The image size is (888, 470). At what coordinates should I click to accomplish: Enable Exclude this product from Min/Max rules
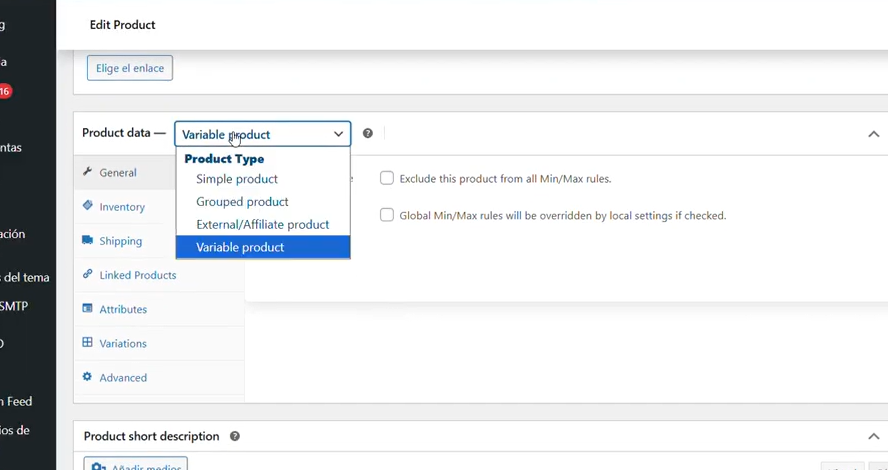[x=387, y=178]
